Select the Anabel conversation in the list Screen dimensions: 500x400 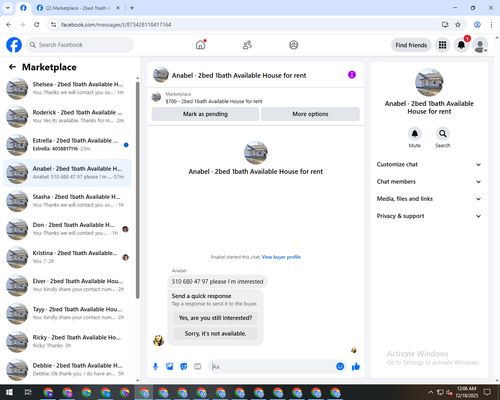[x=68, y=173]
